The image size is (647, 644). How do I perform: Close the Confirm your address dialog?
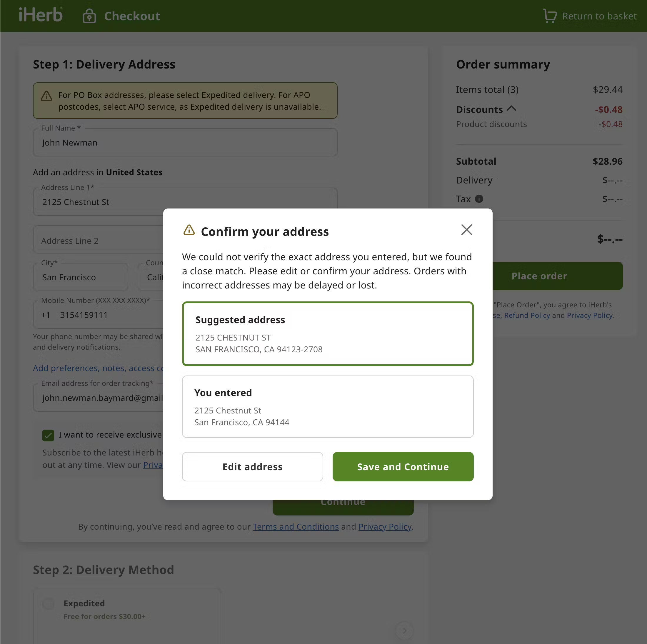tap(466, 230)
